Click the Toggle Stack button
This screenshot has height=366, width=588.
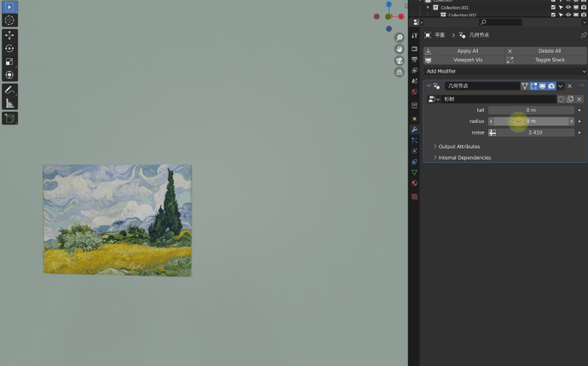(546, 60)
